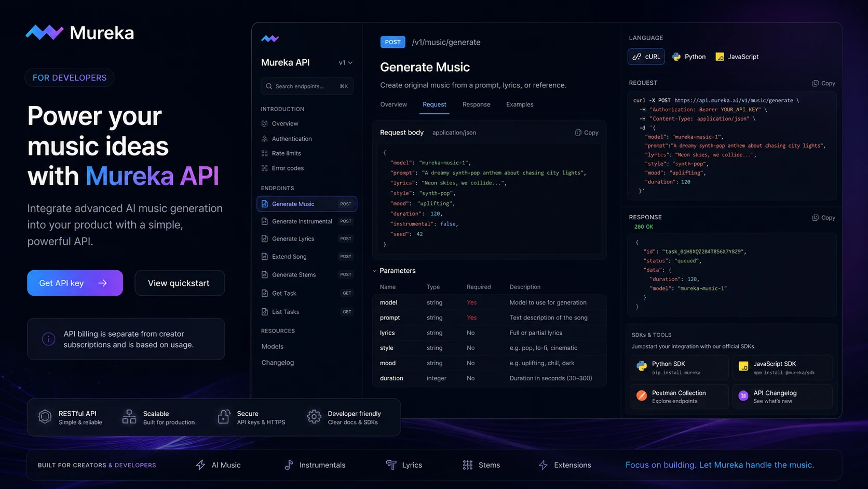Click the AI Music lightning icon

click(x=200, y=465)
